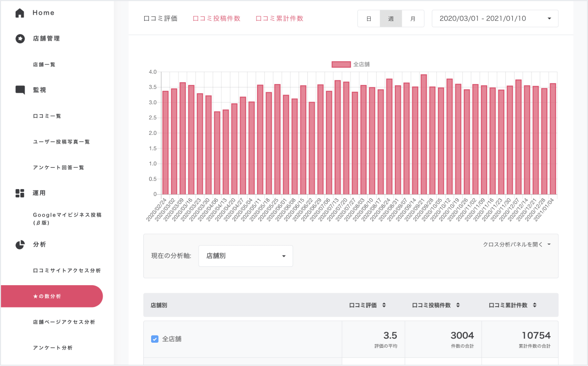588x366 pixels.
Task: Click the 店舗別 column header
Action: tap(159, 305)
